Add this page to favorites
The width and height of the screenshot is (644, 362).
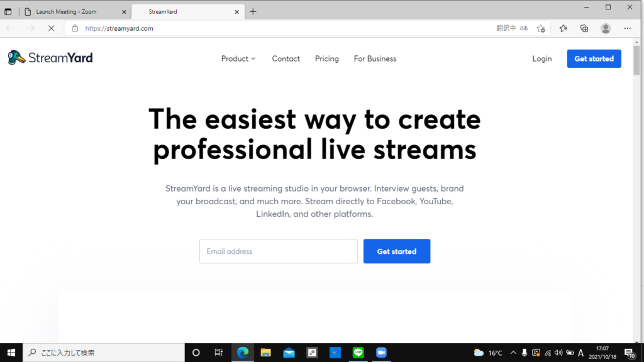(541, 28)
